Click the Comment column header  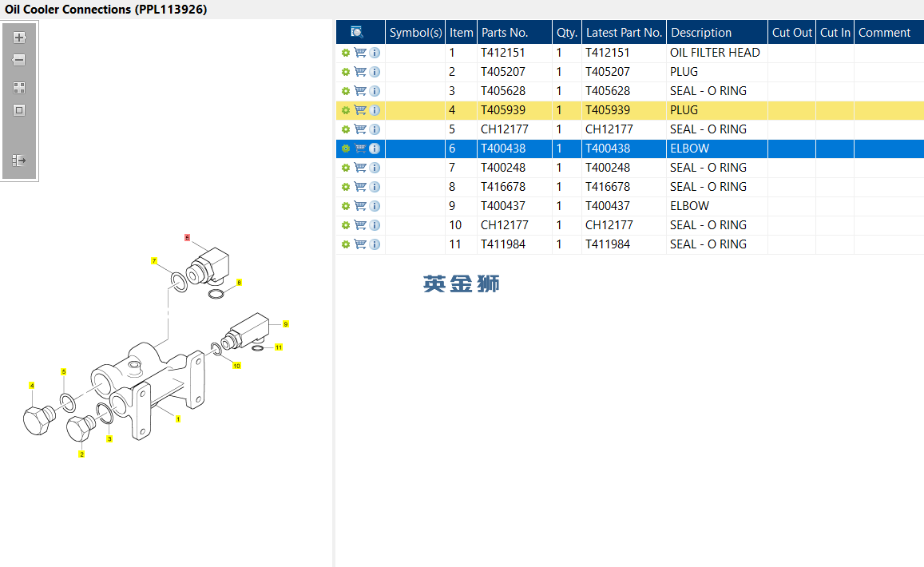click(x=889, y=33)
